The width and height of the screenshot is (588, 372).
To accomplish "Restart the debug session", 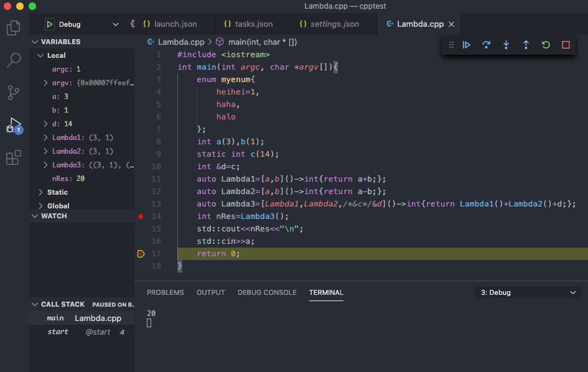I will 546,45.
